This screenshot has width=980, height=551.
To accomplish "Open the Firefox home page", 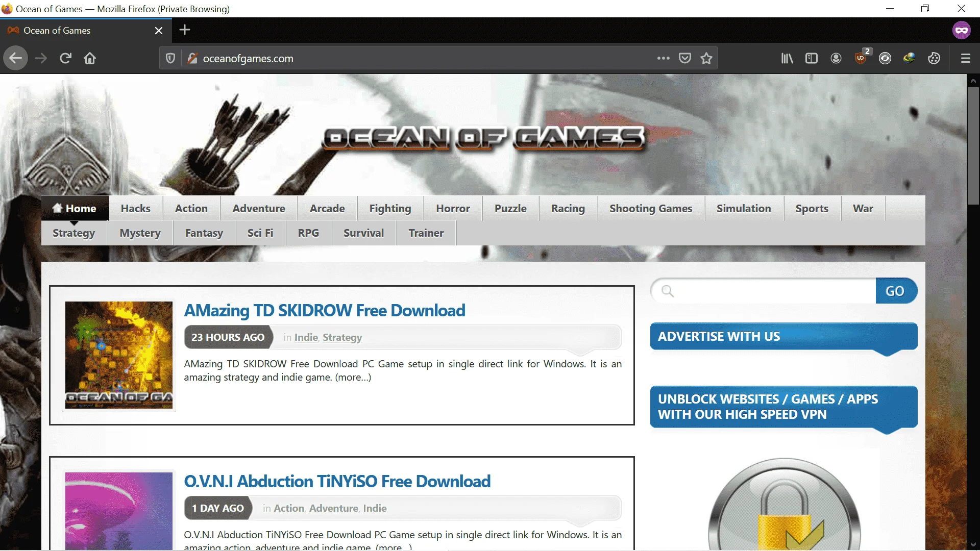I will pyautogui.click(x=90, y=58).
